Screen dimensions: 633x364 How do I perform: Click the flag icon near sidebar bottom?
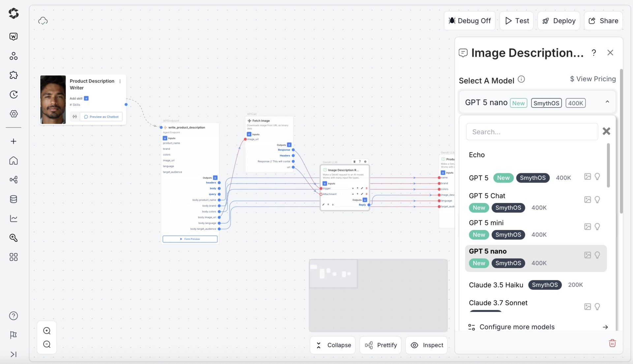click(x=14, y=335)
